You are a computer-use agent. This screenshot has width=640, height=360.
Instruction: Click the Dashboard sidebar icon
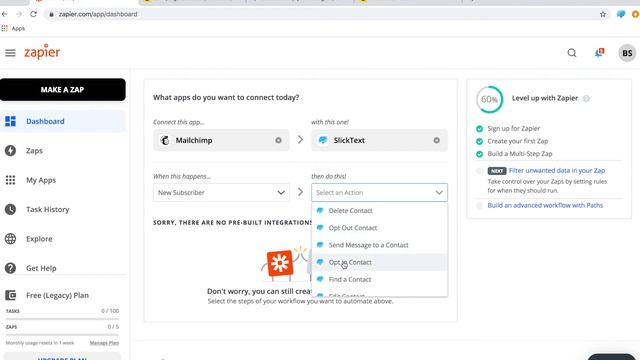pos(10,121)
